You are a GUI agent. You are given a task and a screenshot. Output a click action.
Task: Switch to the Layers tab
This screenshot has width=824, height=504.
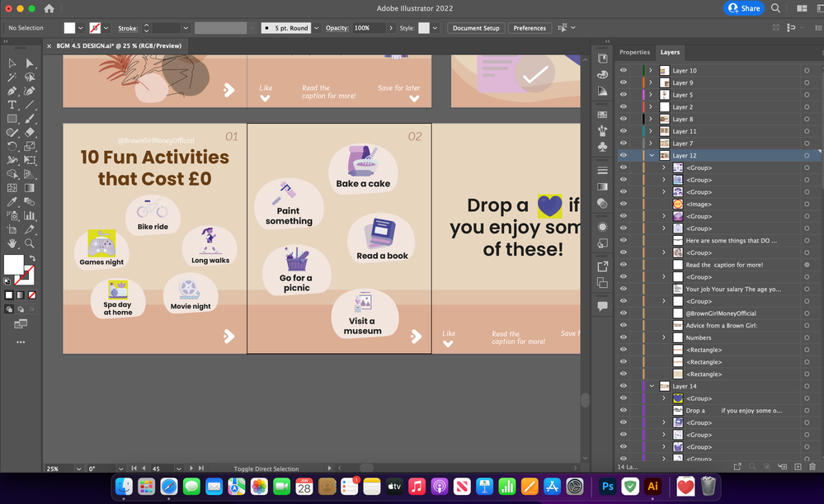click(x=670, y=52)
